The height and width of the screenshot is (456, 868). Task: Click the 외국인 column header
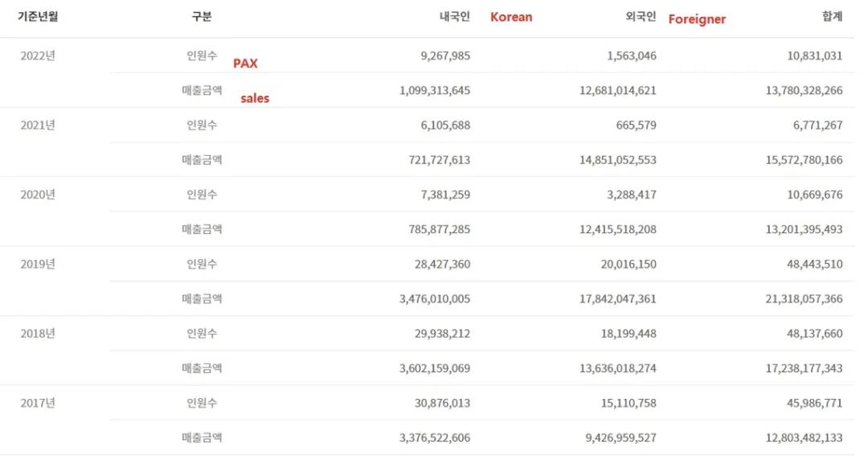(x=641, y=17)
